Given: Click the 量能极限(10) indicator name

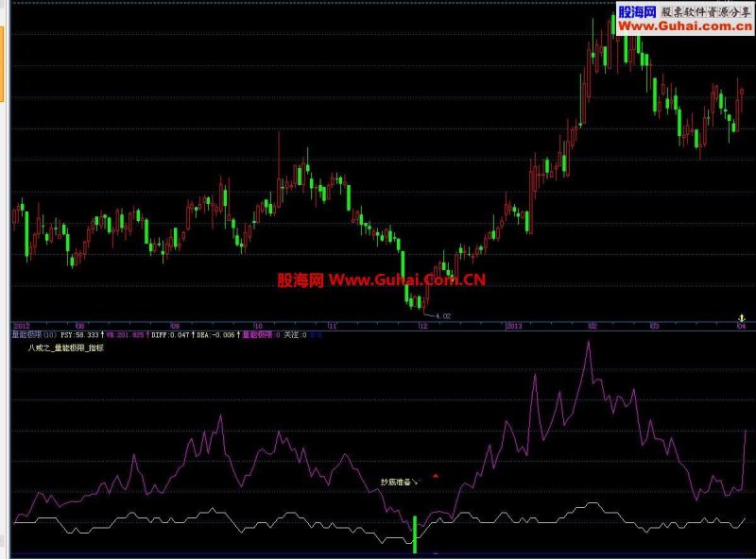Looking at the screenshot, I should 34,334.
